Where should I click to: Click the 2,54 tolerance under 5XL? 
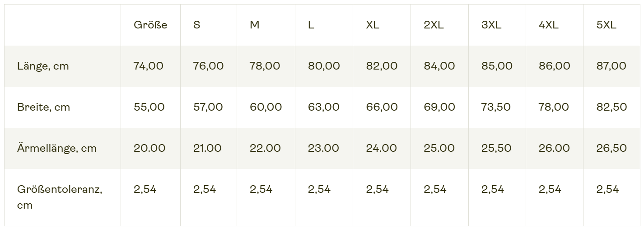608,189
